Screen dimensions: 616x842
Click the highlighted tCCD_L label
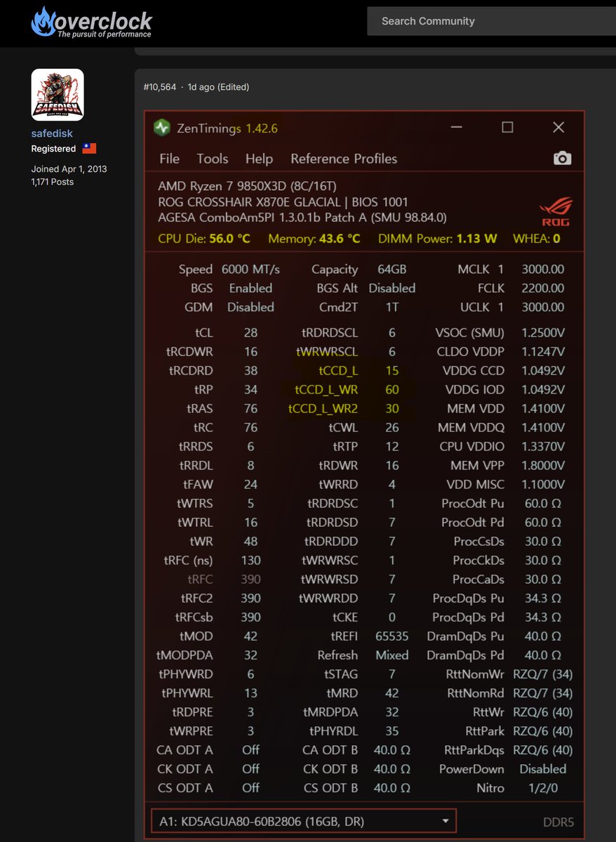coord(338,370)
